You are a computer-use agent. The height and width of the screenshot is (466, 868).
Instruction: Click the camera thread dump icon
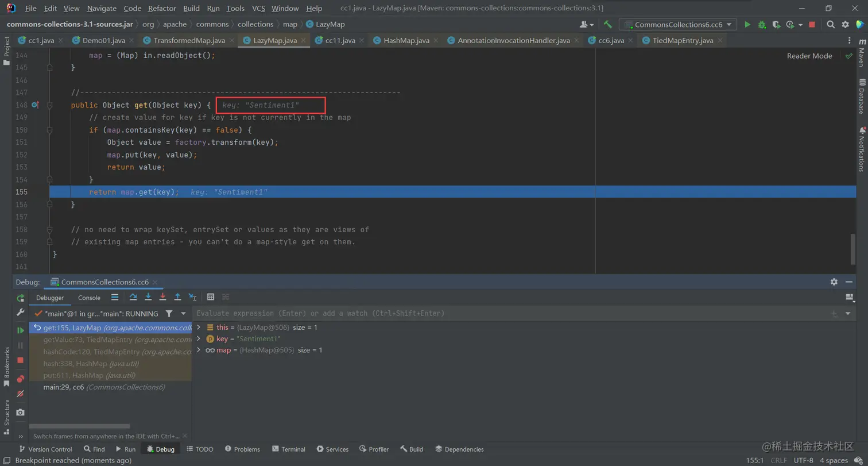(21, 413)
